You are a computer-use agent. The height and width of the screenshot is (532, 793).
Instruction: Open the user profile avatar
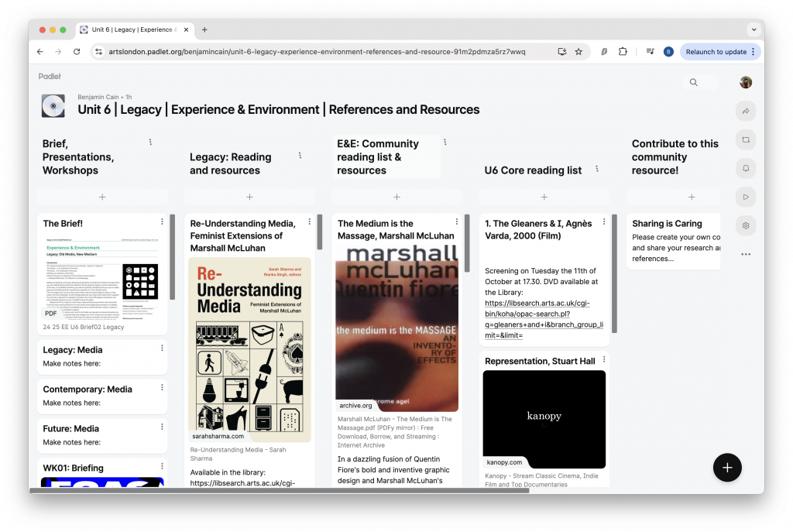(x=746, y=82)
